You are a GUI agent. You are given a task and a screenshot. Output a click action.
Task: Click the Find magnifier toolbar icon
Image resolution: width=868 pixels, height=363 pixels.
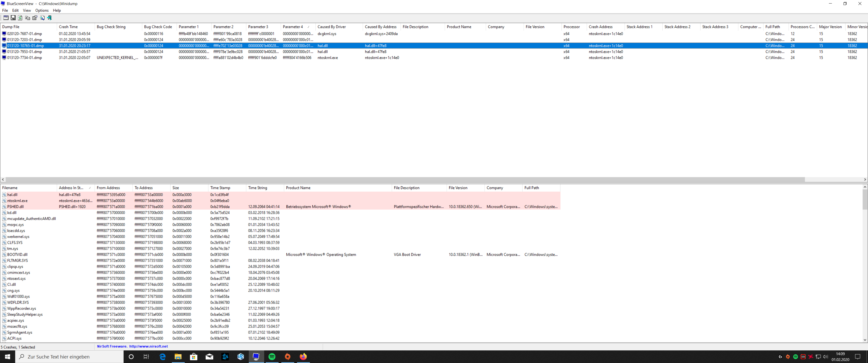[x=42, y=18]
